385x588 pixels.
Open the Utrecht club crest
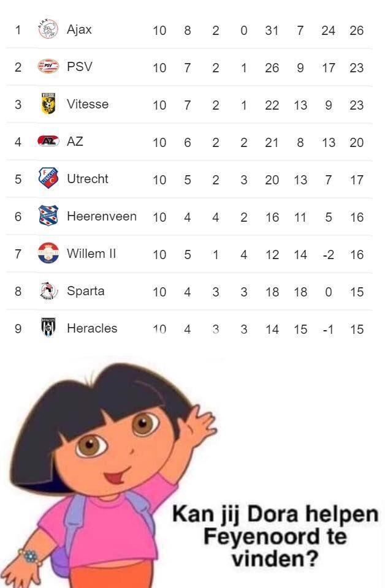48,178
